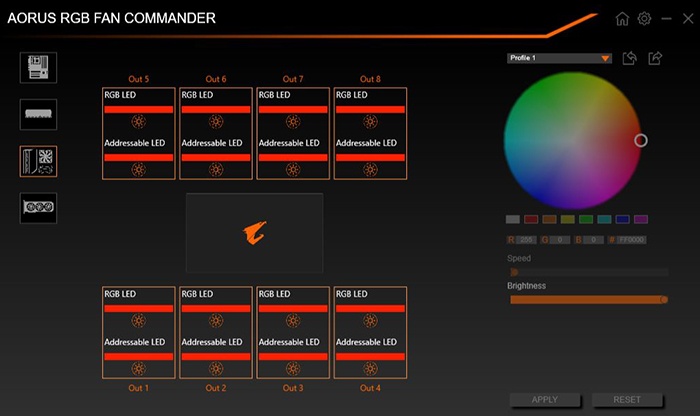Click the import profile icon

[629, 58]
